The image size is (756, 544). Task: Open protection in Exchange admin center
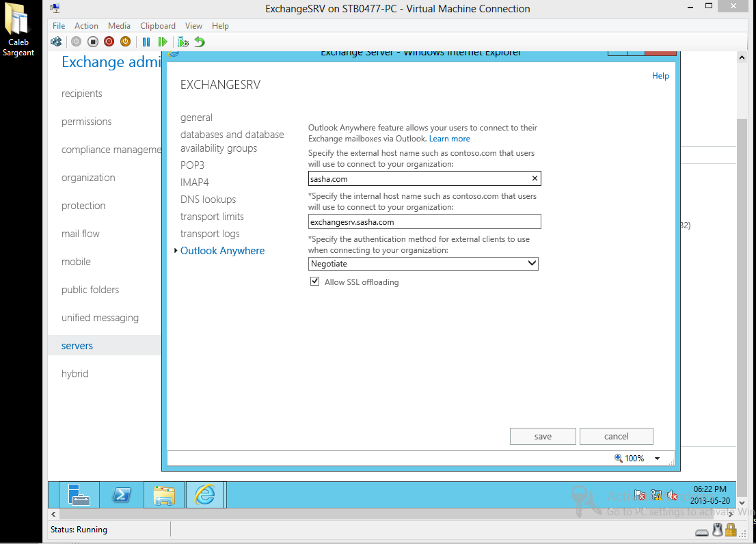pyautogui.click(x=83, y=206)
